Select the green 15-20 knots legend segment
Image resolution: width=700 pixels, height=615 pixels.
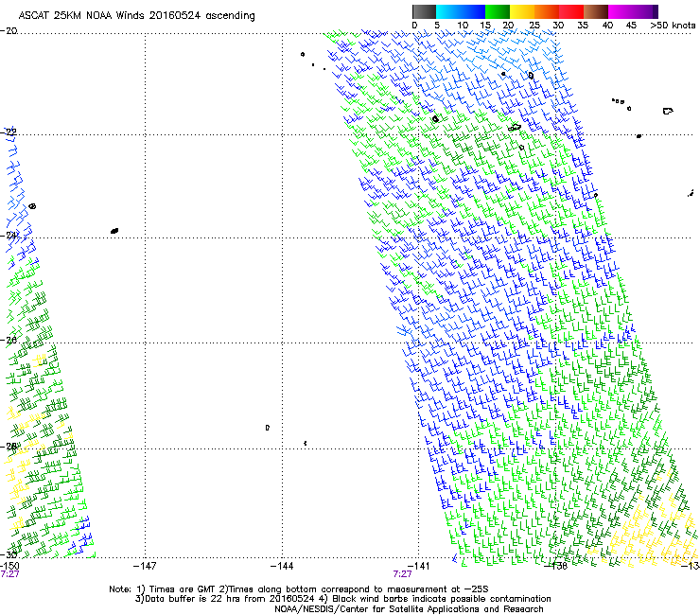pyautogui.click(x=498, y=11)
